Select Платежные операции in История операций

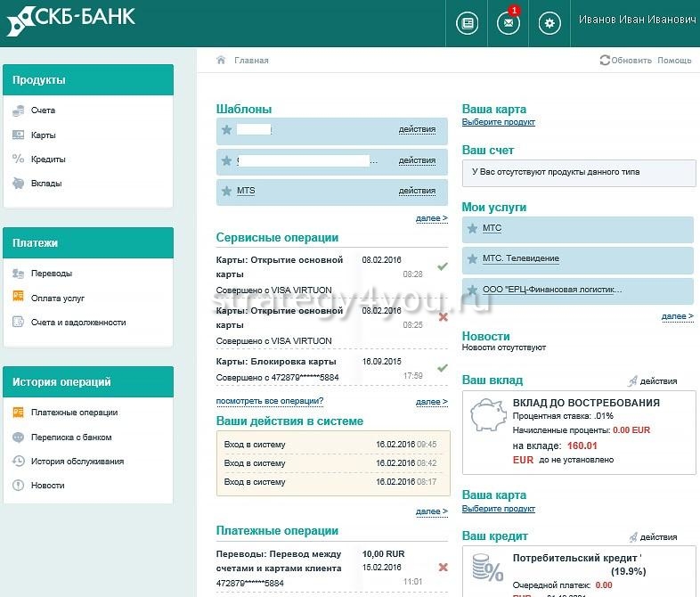pyautogui.click(x=74, y=413)
